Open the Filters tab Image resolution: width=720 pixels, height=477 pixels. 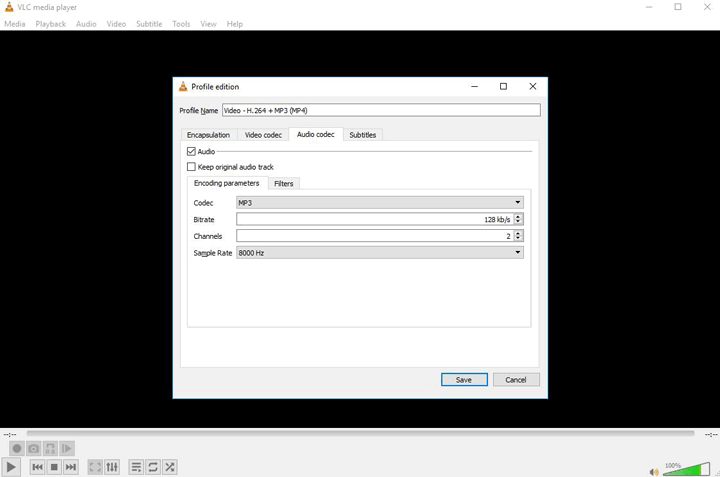point(284,184)
